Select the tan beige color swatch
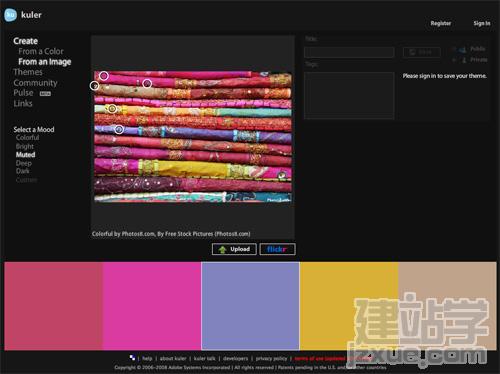The width and height of the screenshot is (500, 374). point(447,306)
